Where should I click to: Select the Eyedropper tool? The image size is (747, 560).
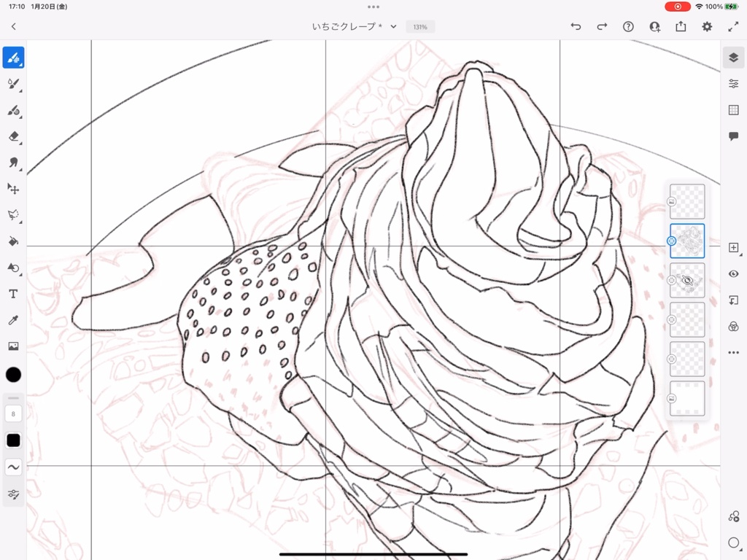click(x=13, y=320)
